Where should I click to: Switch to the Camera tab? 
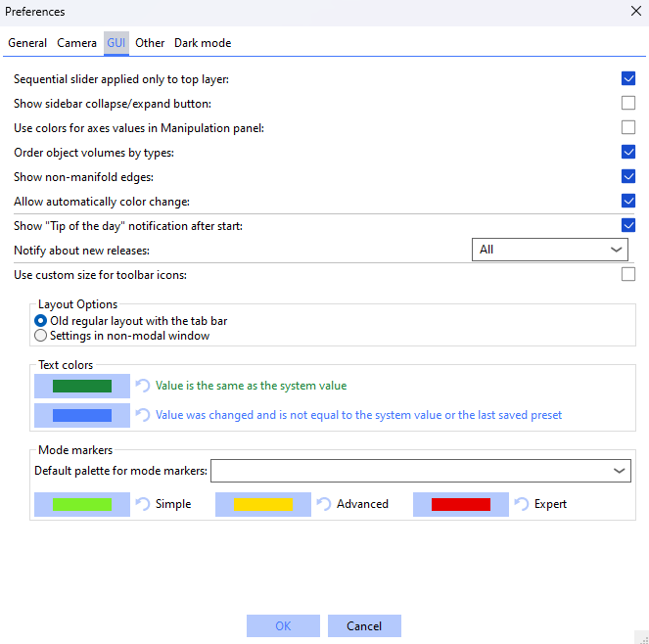click(x=76, y=43)
